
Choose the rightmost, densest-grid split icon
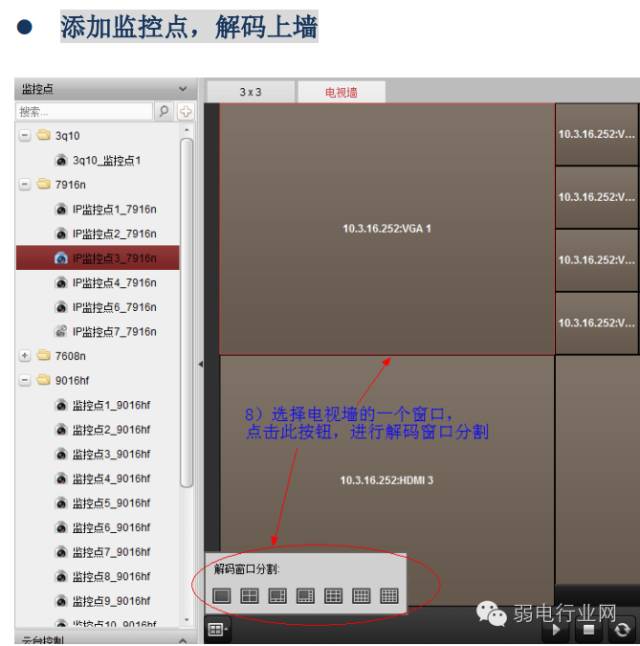coord(389,596)
